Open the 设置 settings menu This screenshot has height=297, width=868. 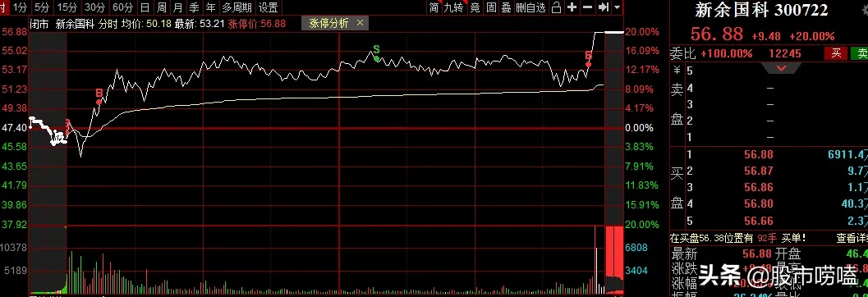click(269, 7)
